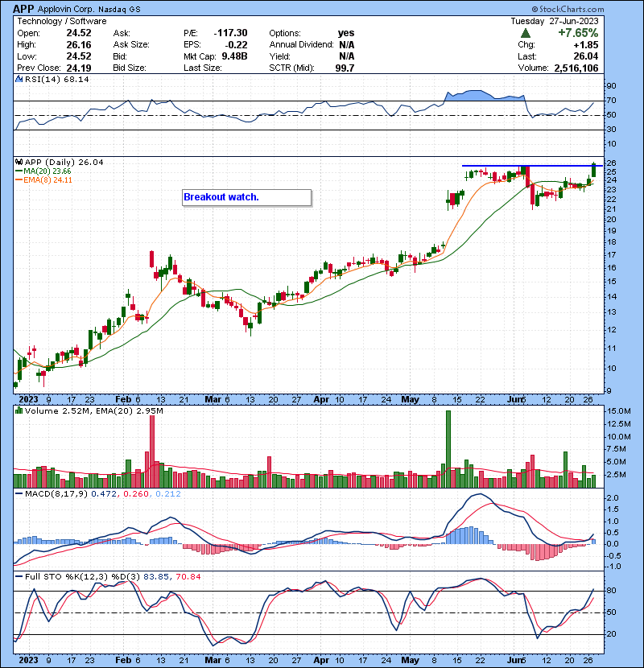644x668 pixels.
Task: Click the SCTR (Mid) value 99.7
Action: (345, 68)
